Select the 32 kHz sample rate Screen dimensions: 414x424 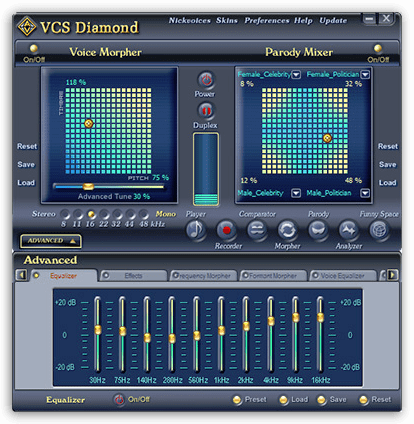pos(117,214)
